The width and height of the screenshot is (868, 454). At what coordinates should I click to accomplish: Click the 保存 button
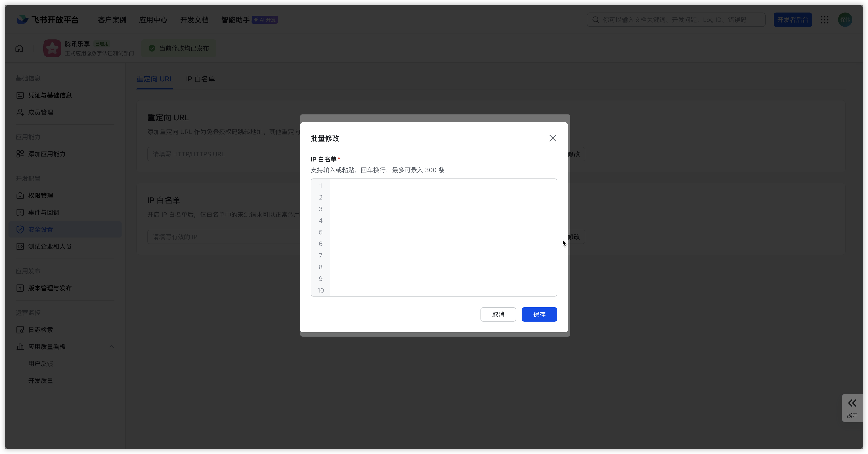[539, 314]
